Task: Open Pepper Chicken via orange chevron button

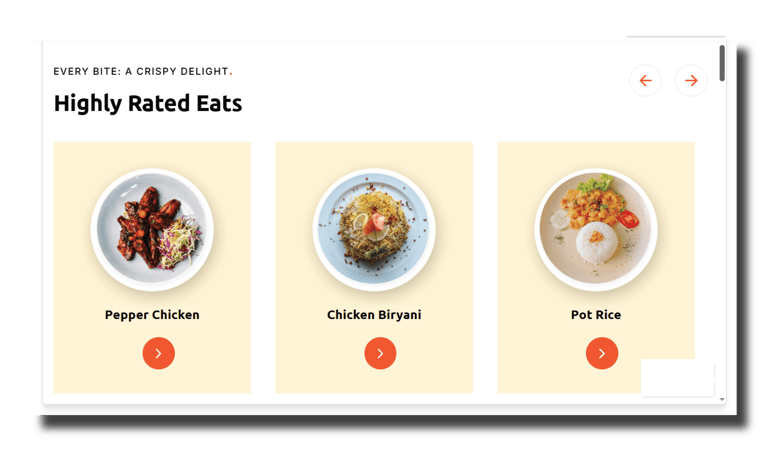Action: [158, 353]
